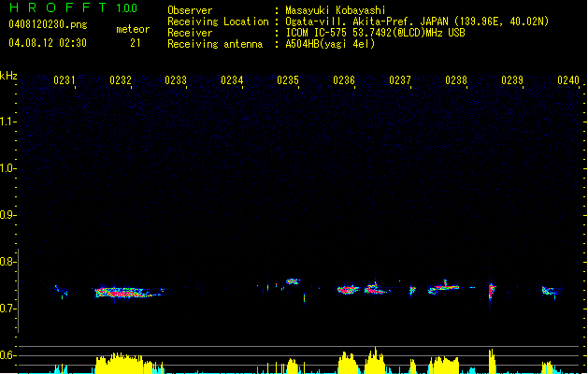Image resolution: width=588 pixels, height=374 pixels.
Task: Click the echo just after 0236
Action: (348, 290)
